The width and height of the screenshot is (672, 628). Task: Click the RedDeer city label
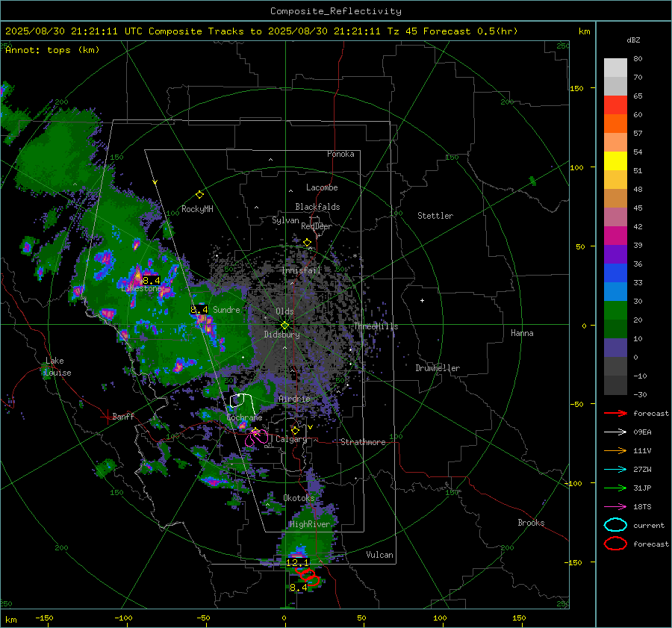click(x=317, y=226)
